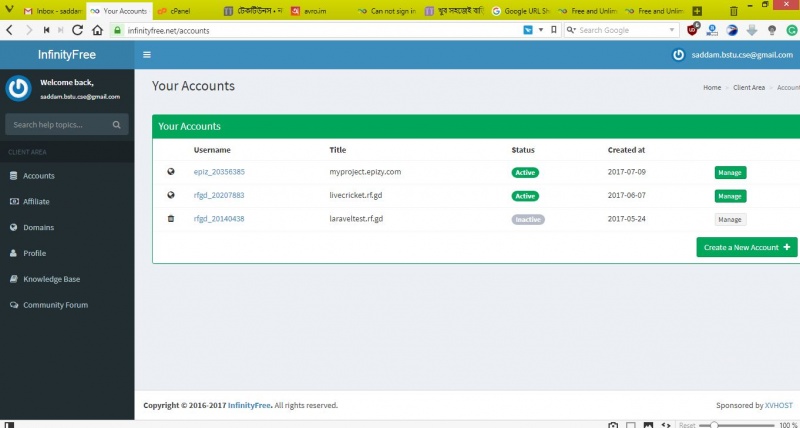
Task: Open Affiliate in the sidebar menu
Action: pyautogui.click(x=67, y=202)
